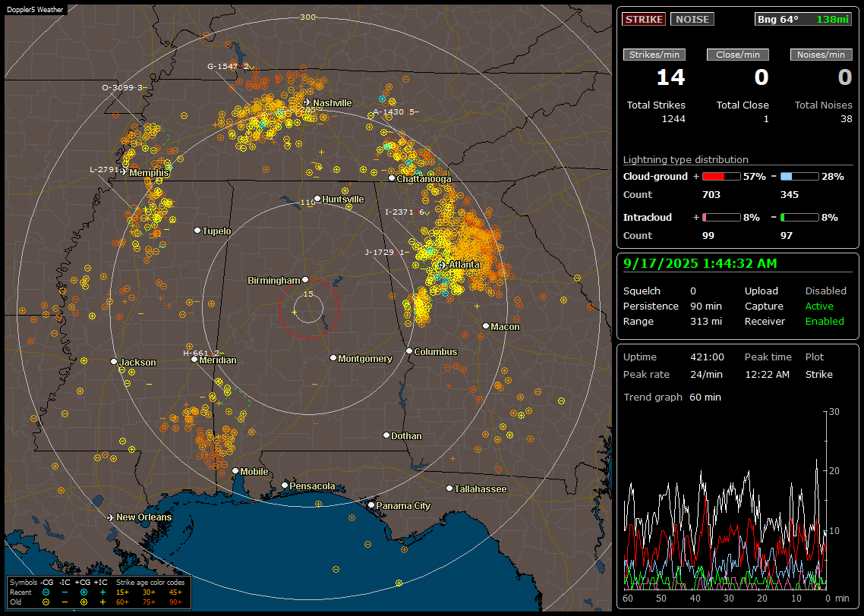Click the home location cross inside red circle

[x=295, y=313]
